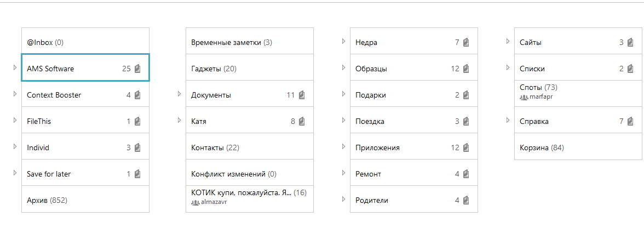Open the Корзина trash notebook
644x250 pixels.
coord(541,147)
